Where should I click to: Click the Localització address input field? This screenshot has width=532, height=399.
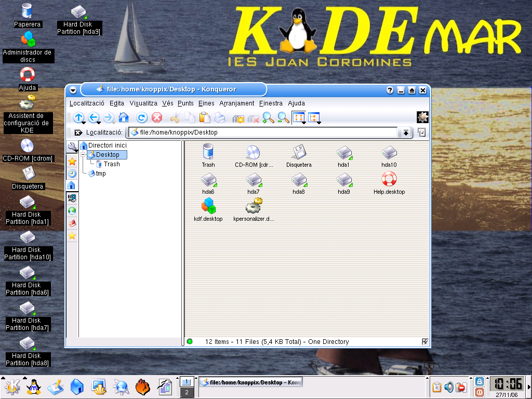[265, 132]
